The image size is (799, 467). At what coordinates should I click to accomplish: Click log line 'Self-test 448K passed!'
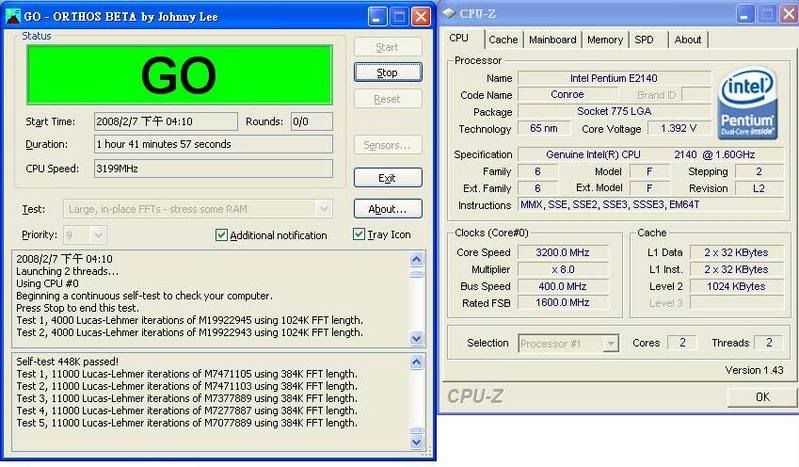(x=67, y=361)
